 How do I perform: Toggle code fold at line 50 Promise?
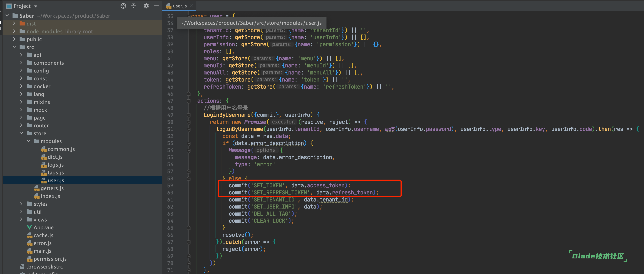tap(189, 122)
